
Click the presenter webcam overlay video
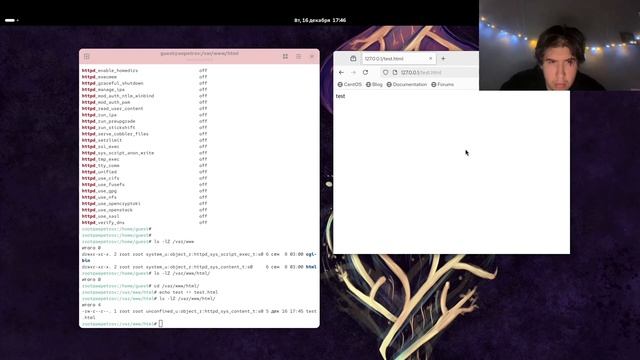(560, 45)
